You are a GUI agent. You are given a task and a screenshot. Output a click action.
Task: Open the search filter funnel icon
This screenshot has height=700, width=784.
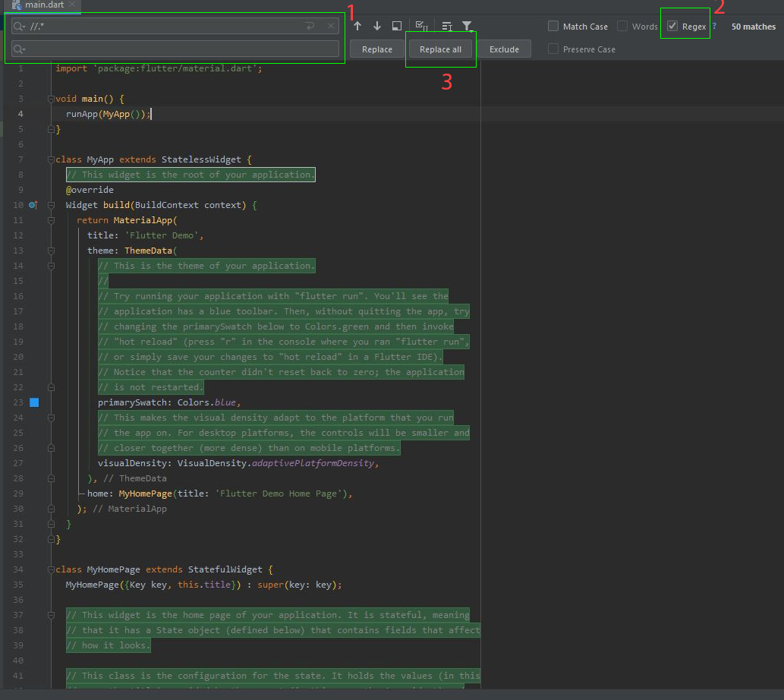coord(468,26)
